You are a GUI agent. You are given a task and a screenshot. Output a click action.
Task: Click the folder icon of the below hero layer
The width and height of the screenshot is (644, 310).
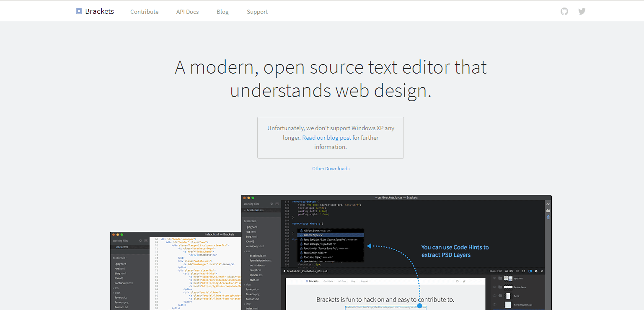coord(500,287)
